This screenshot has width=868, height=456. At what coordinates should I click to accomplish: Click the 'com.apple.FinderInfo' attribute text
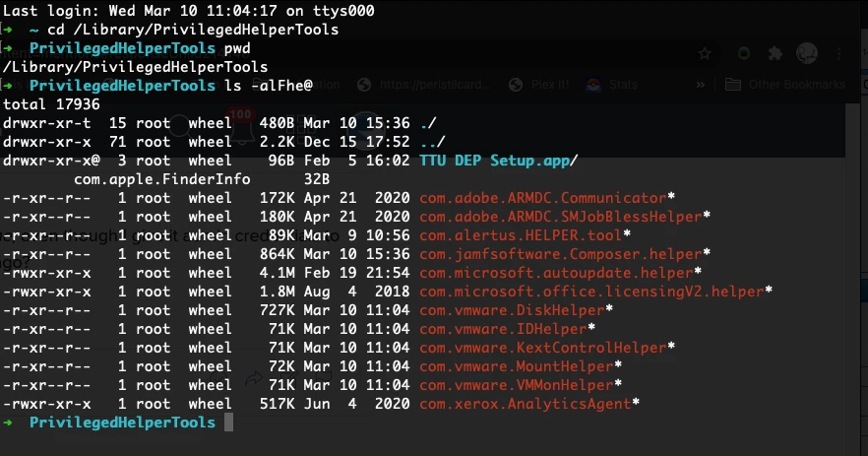click(x=162, y=179)
